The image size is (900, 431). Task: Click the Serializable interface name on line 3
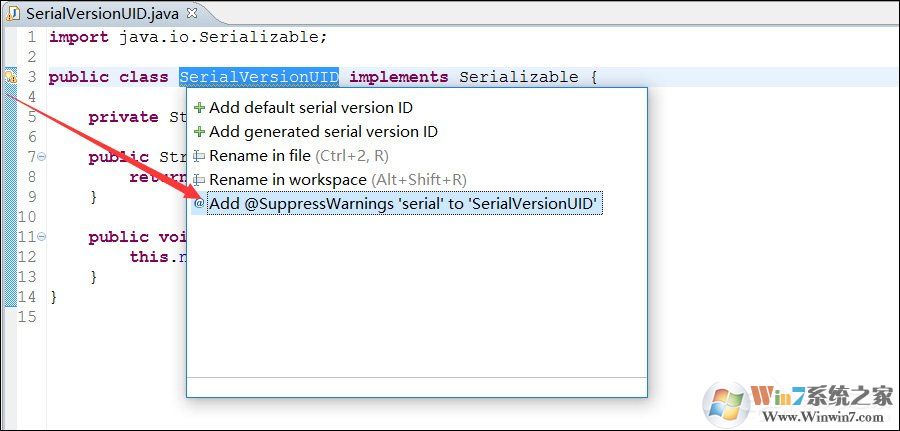coord(518,77)
